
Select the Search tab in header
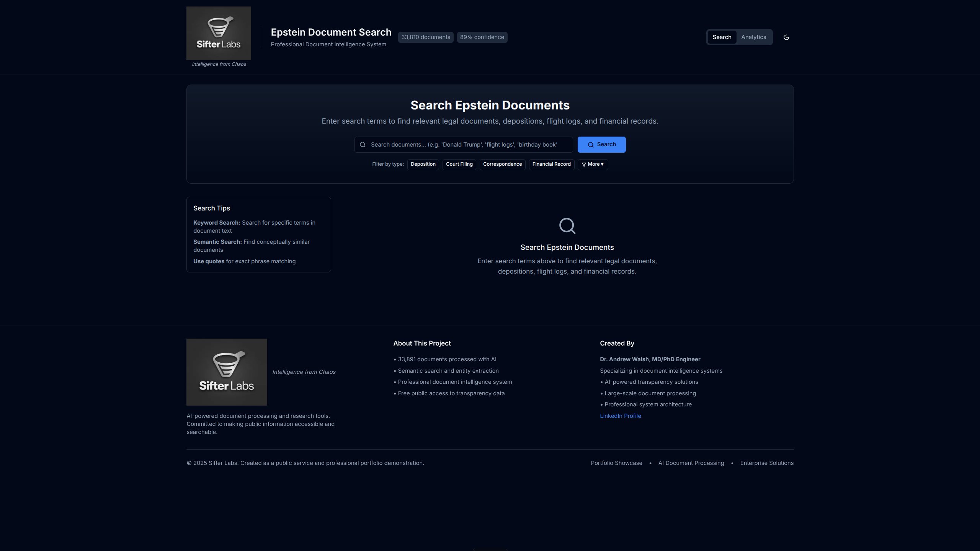(722, 37)
